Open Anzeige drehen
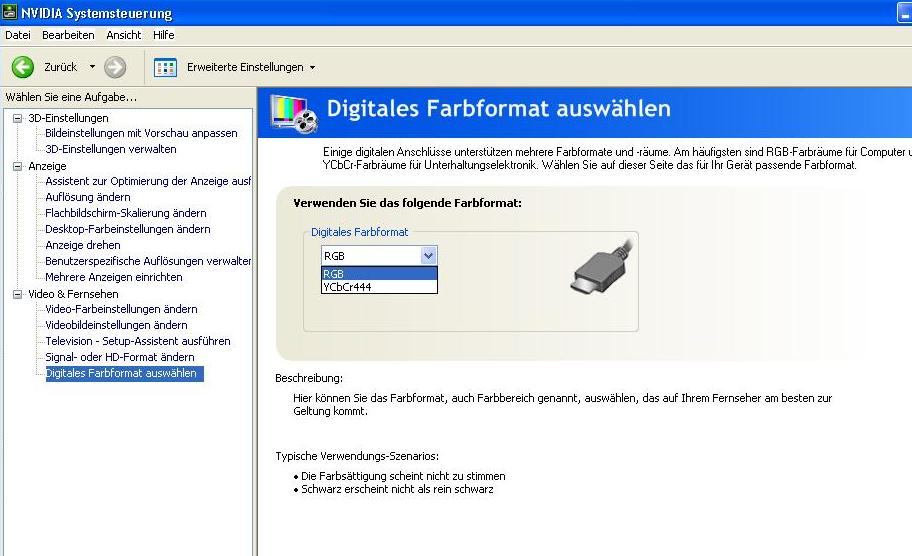Viewport: 912px width, 556px height. (x=83, y=245)
